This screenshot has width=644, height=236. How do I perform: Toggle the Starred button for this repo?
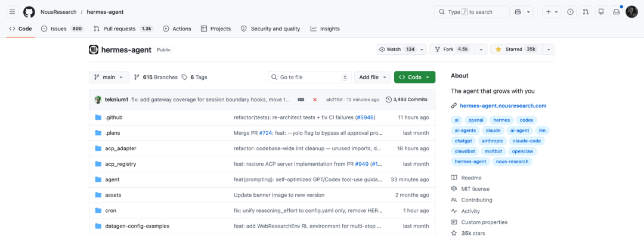tap(516, 49)
